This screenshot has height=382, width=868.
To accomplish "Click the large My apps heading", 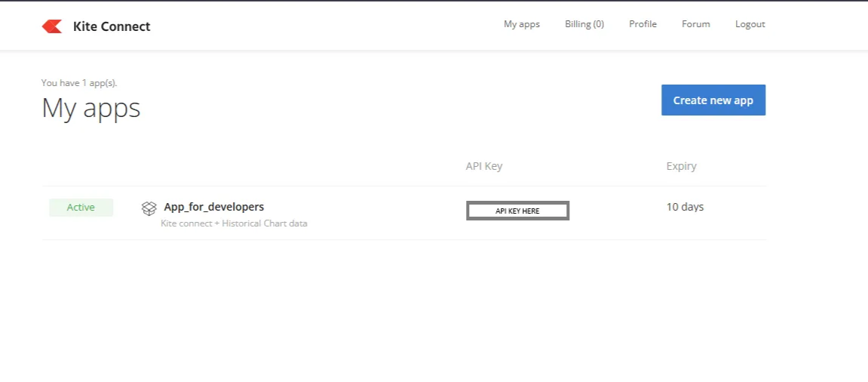I will (x=90, y=108).
